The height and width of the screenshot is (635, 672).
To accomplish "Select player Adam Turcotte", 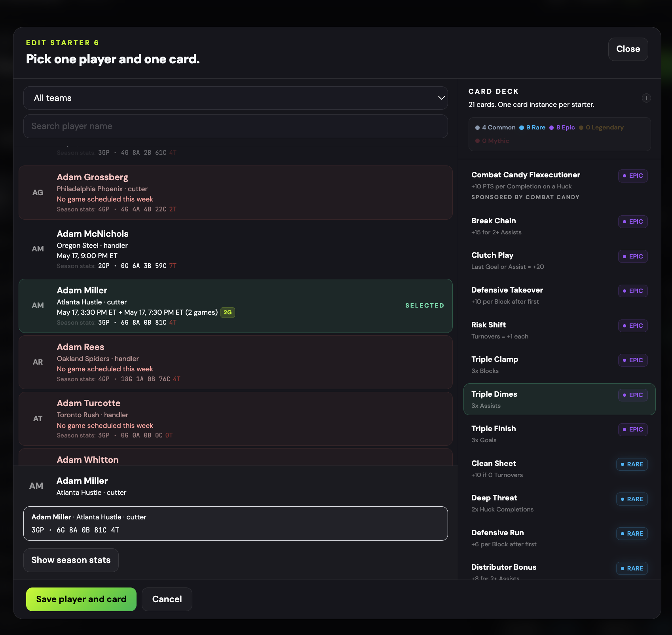I will pos(235,419).
